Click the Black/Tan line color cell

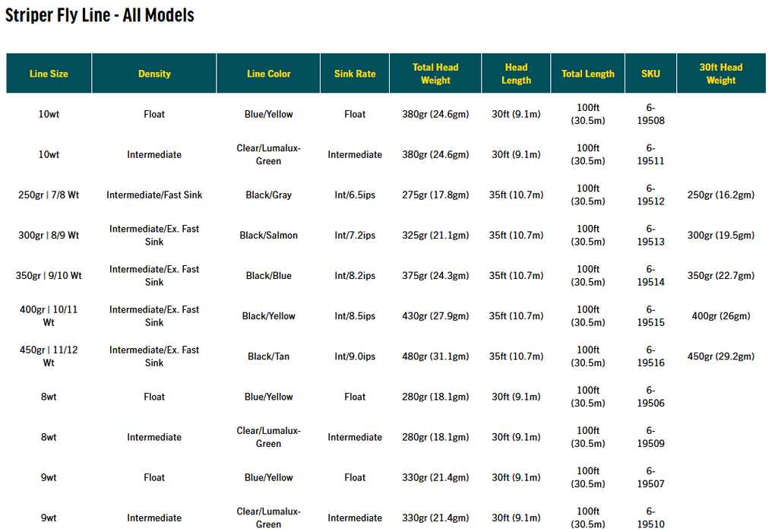pyautogui.click(x=268, y=356)
